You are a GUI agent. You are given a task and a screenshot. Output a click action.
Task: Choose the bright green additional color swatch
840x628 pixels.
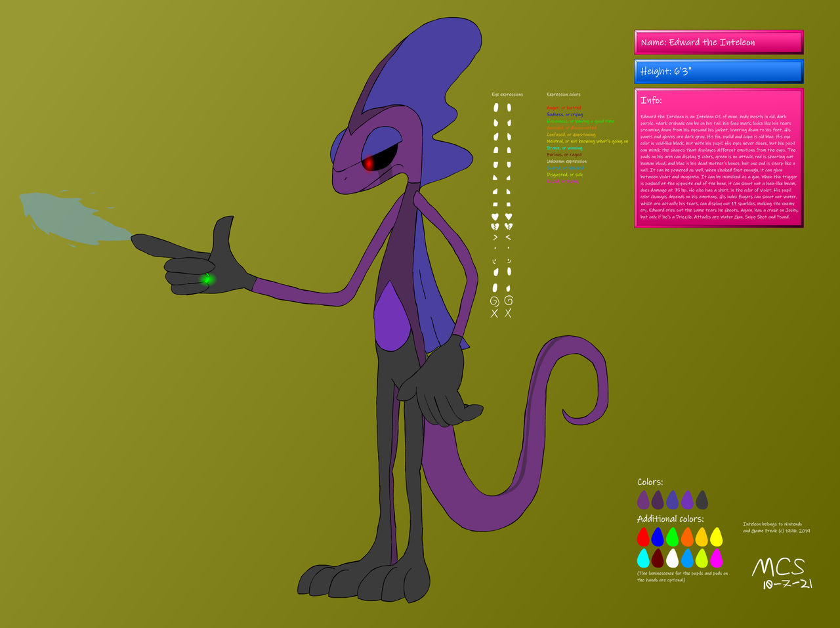672,537
